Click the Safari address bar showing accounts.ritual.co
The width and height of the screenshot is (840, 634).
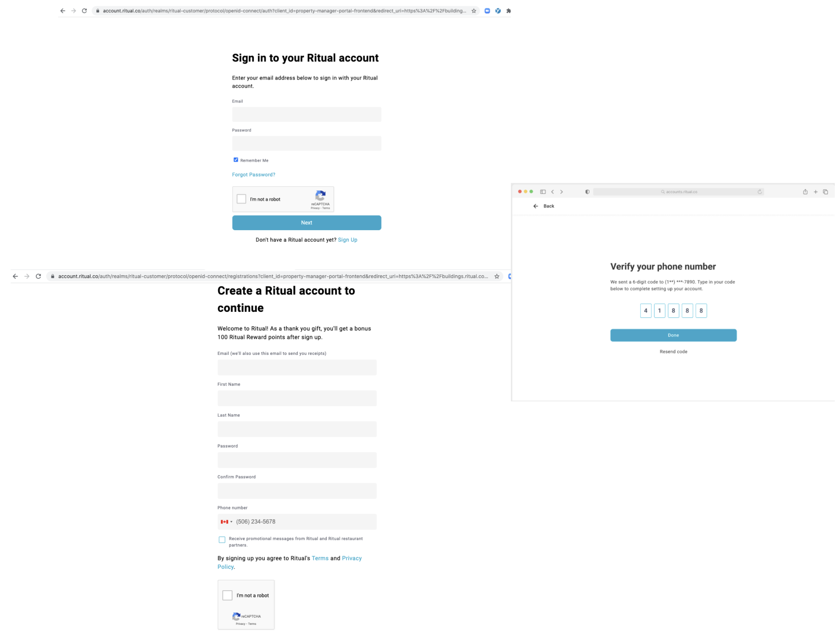(679, 192)
